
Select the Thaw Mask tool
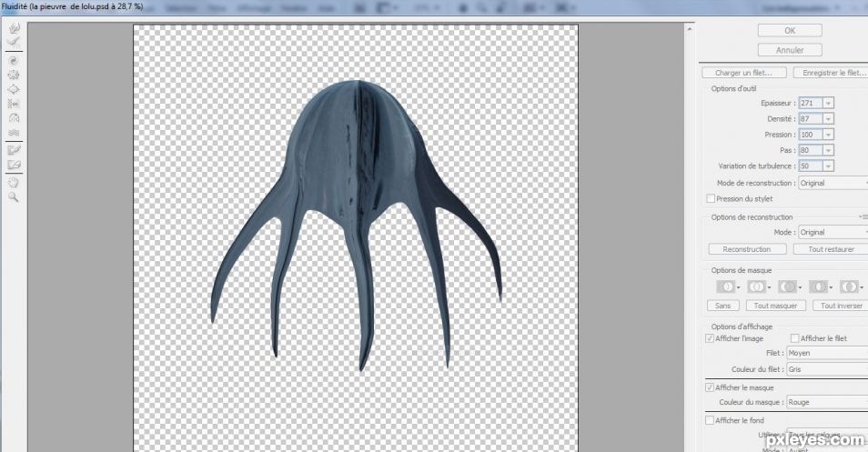pos(14,165)
